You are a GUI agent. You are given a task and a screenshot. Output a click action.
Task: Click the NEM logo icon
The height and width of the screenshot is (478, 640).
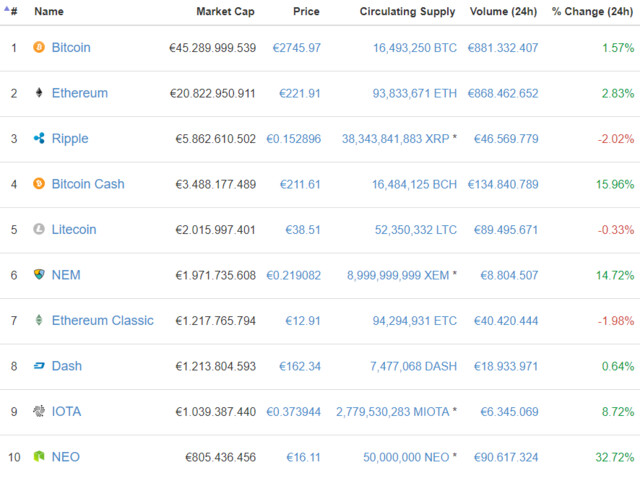click(39, 275)
